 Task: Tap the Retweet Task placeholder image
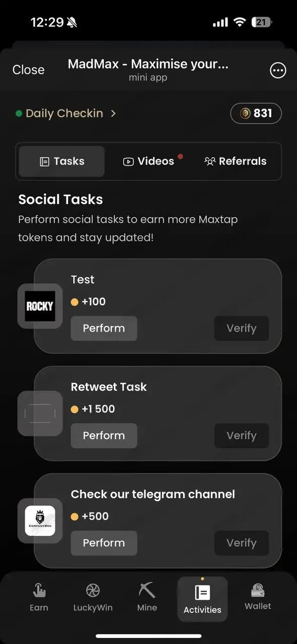[x=40, y=414]
